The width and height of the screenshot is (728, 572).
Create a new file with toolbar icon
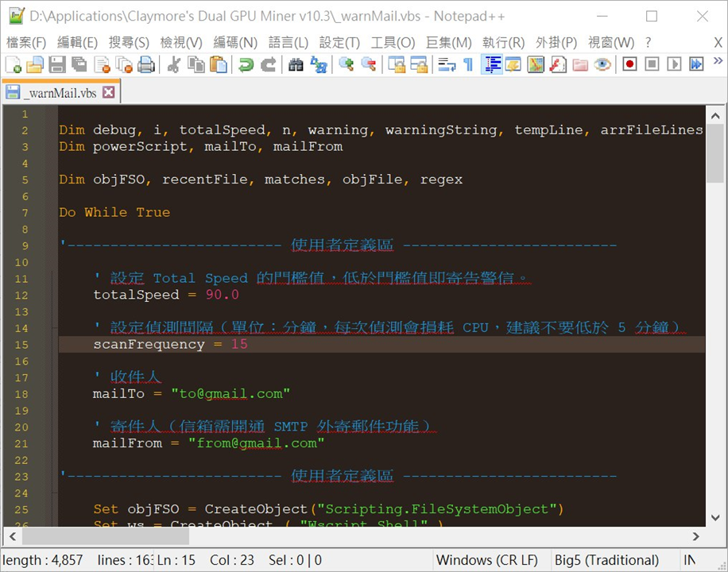pos(13,64)
